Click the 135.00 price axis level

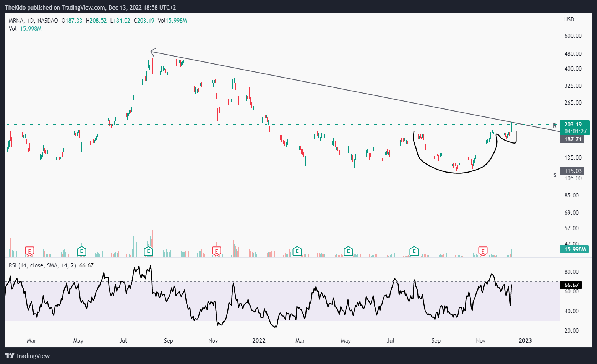point(573,158)
